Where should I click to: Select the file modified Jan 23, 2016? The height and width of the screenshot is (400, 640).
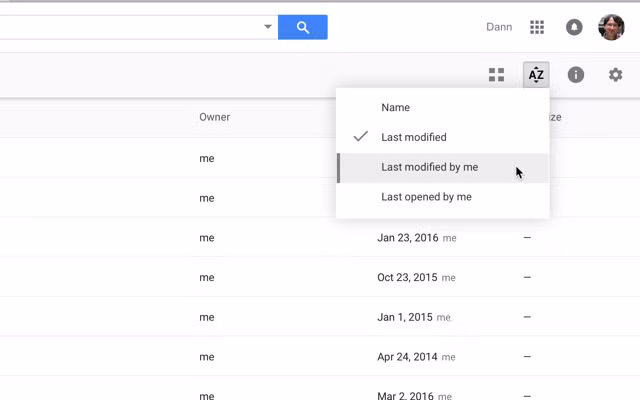(407, 238)
